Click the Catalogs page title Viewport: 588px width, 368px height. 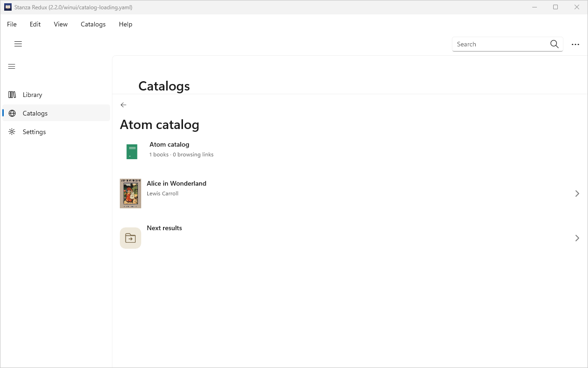coord(164,86)
